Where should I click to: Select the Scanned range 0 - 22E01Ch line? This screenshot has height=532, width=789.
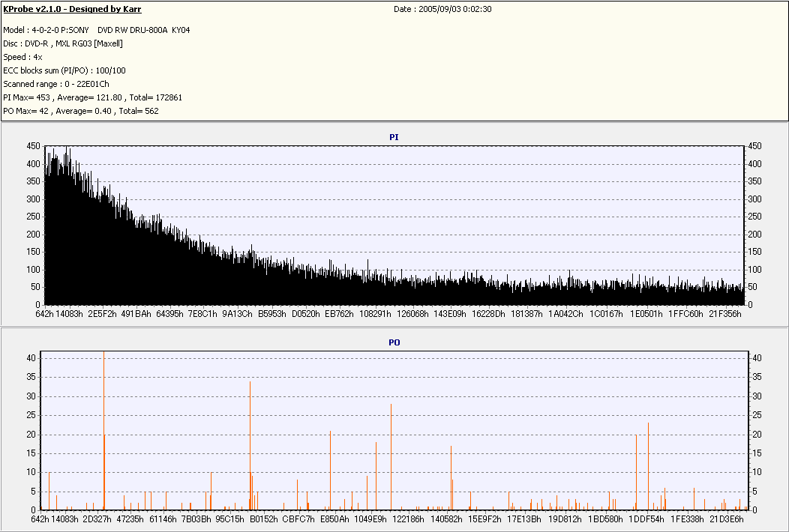click(x=56, y=84)
